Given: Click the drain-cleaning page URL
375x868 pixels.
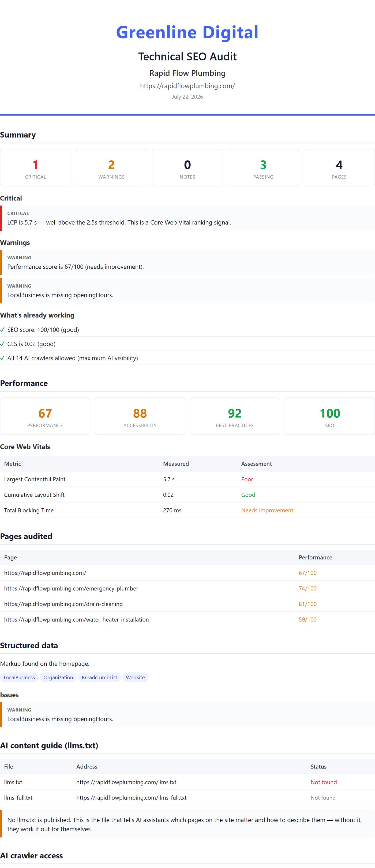Looking at the screenshot, I should (x=63, y=604).
